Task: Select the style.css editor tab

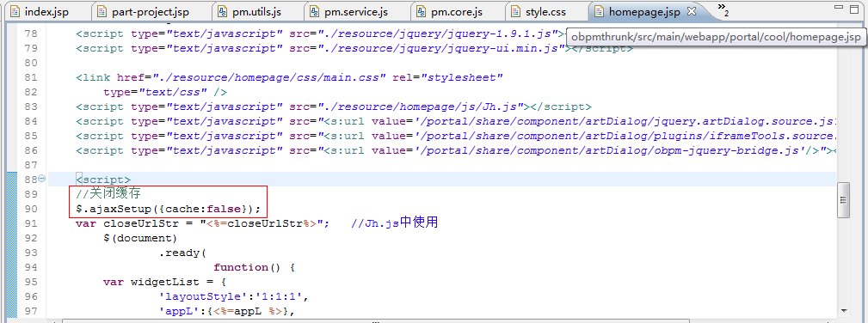Action: [545, 11]
